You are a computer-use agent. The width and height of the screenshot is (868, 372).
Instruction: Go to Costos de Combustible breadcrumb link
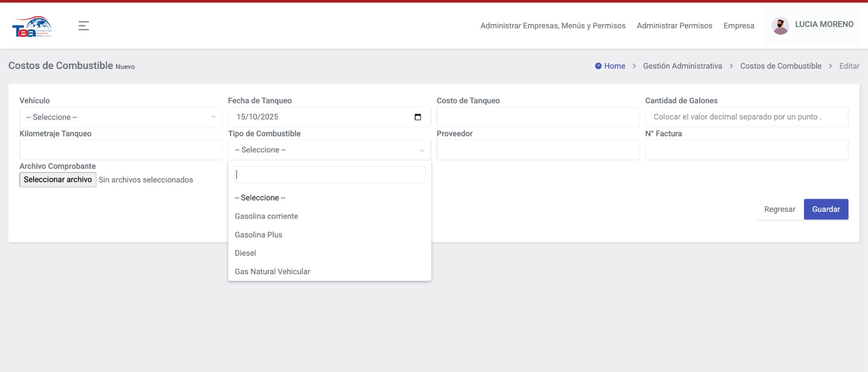(780, 66)
